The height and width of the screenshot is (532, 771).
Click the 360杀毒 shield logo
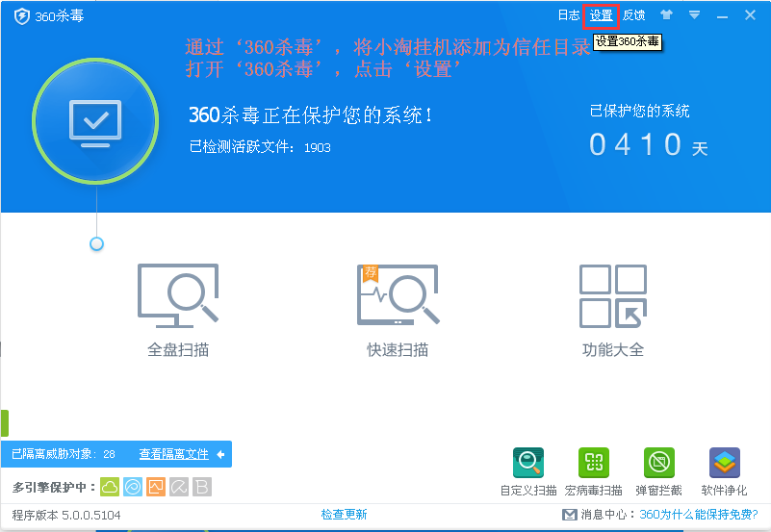click(x=21, y=16)
